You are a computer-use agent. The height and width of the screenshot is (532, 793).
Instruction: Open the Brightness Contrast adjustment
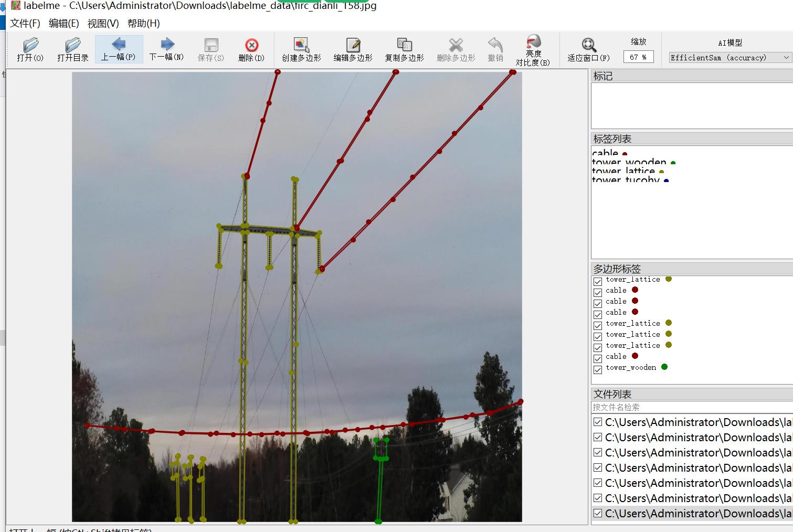coord(533,43)
